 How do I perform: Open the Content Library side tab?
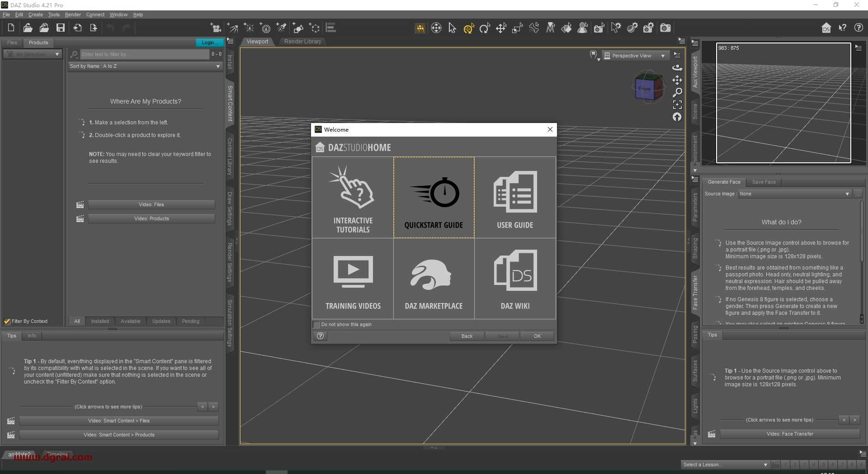click(230, 156)
